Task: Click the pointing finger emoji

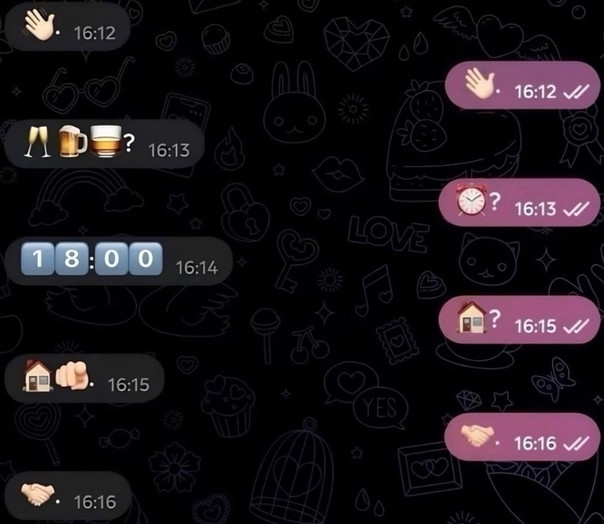Action: 72,375
